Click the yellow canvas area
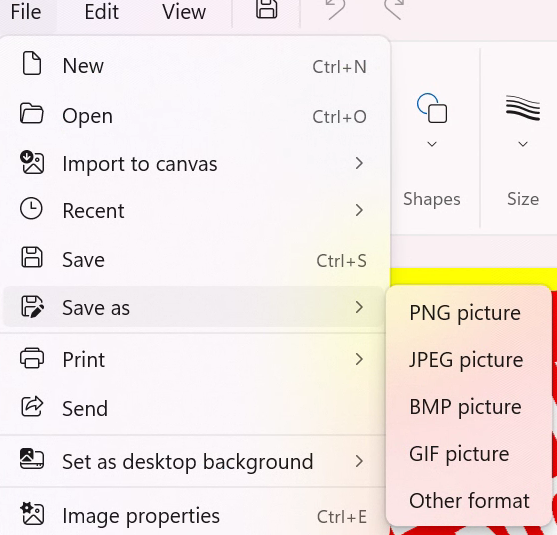Viewport: 557px width, 535px height. [473, 276]
